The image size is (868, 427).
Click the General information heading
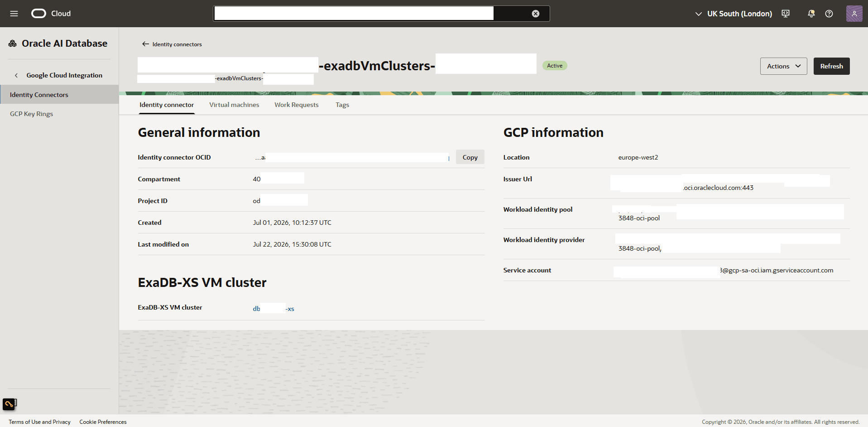pyautogui.click(x=199, y=132)
